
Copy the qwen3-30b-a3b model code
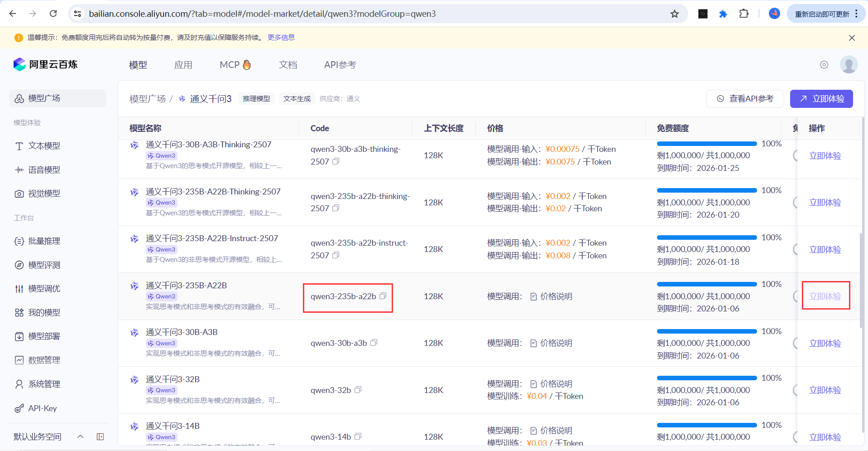click(374, 343)
